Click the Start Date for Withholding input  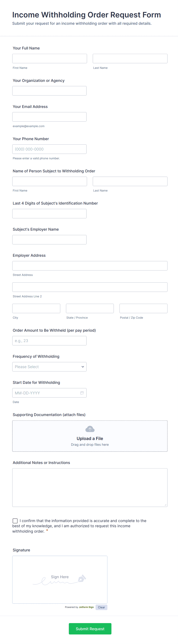46,393
